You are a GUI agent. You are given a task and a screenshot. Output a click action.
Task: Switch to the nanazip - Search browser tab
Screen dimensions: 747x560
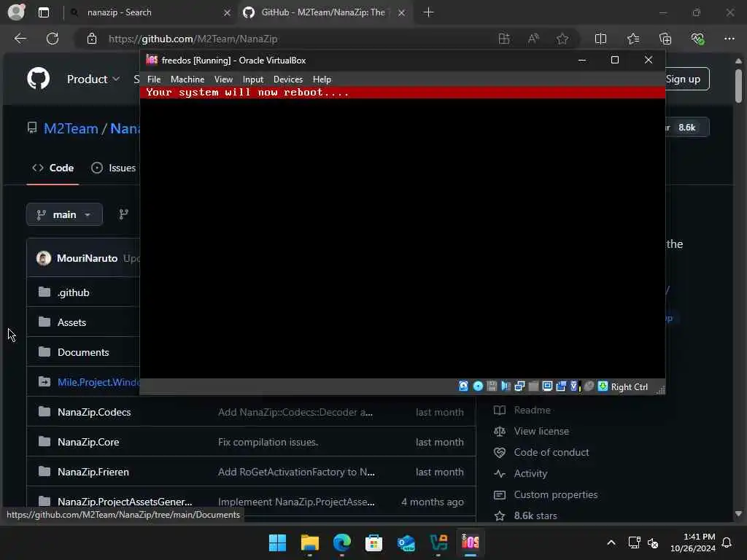pos(147,12)
